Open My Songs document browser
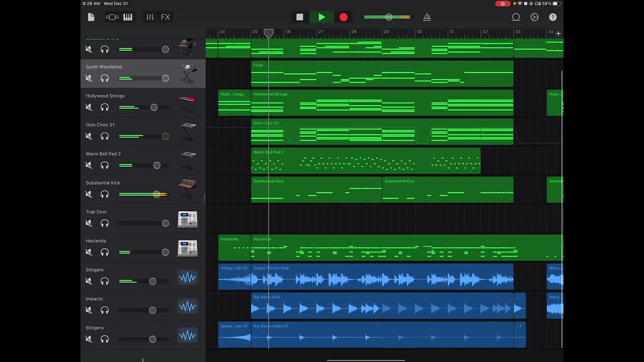 tap(91, 17)
